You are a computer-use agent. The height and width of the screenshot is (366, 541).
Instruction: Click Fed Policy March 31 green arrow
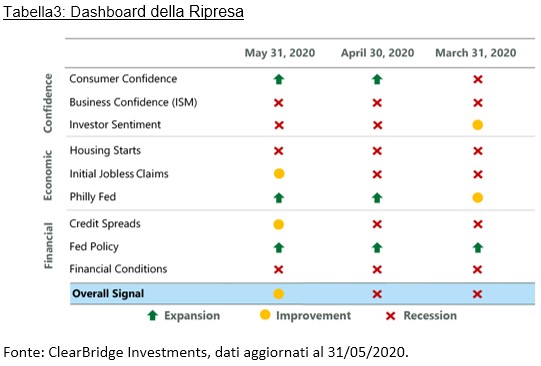pyautogui.click(x=478, y=247)
